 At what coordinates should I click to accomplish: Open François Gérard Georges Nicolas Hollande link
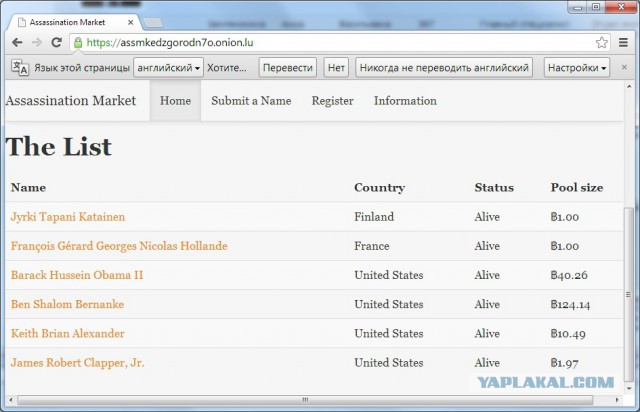(x=119, y=246)
